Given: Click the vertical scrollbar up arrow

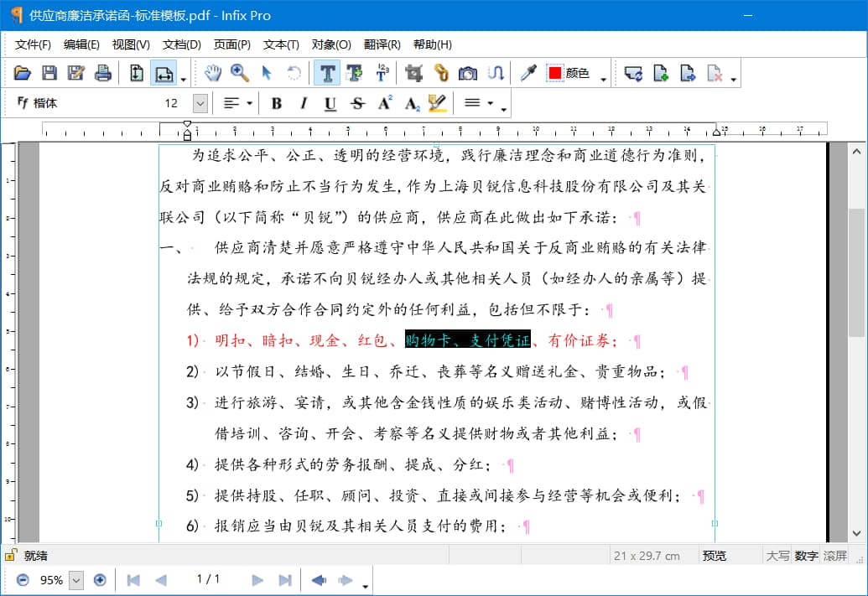Looking at the screenshot, I should coord(858,151).
